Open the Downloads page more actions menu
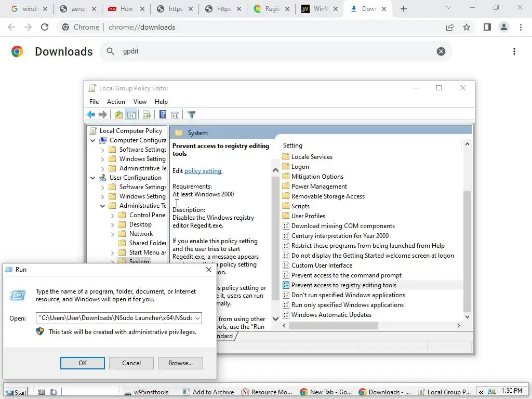 [514, 51]
